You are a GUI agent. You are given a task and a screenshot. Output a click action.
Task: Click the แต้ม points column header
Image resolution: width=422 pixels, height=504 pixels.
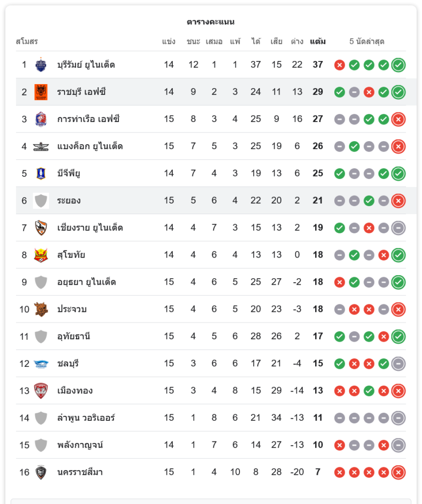318,41
